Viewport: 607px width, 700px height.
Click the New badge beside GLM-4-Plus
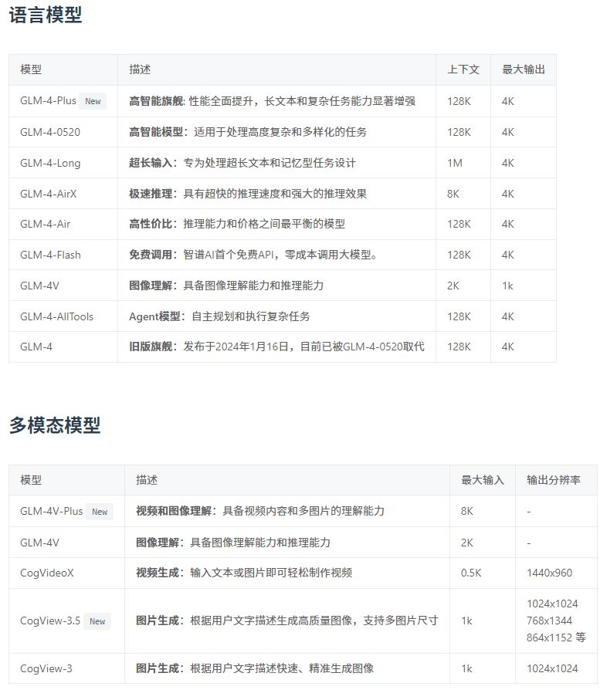[93, 101]
